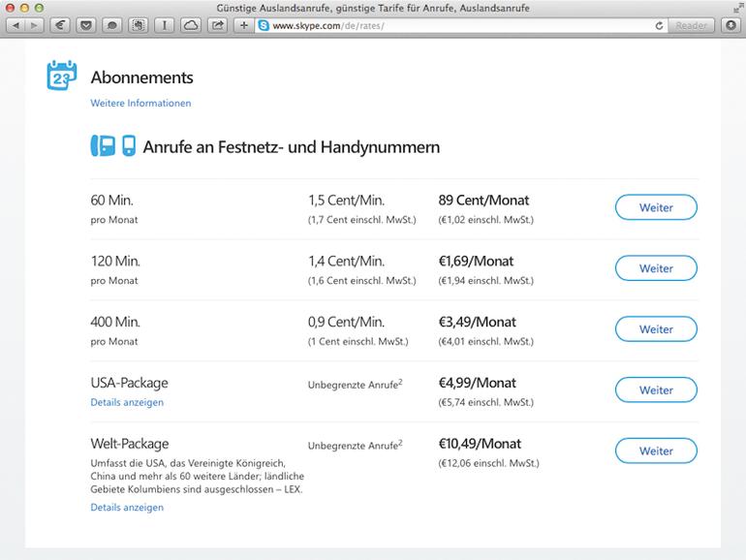
Task: Click the Anrufe an Festnetz- und Handynummern heading
Action: tap(292, 147)
